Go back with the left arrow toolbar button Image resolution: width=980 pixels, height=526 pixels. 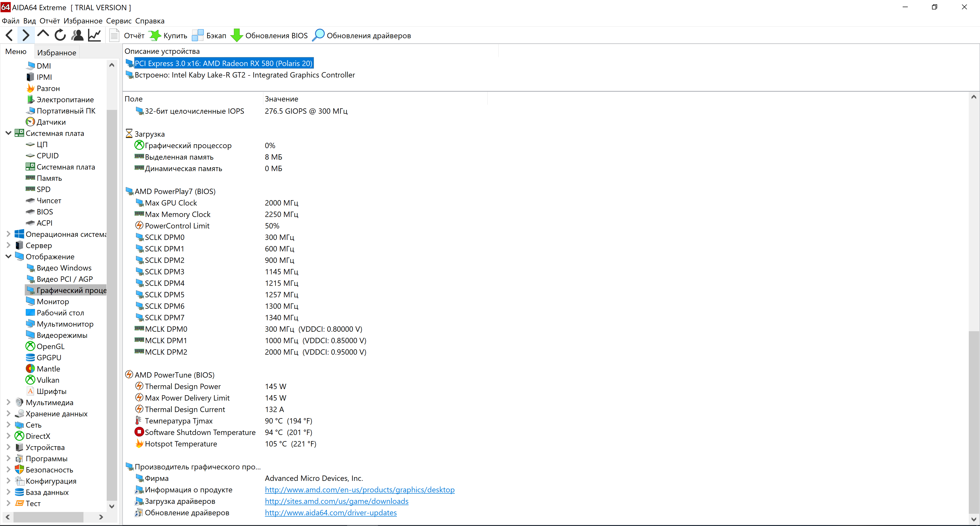pyautogui.click(x=9, y=35)
